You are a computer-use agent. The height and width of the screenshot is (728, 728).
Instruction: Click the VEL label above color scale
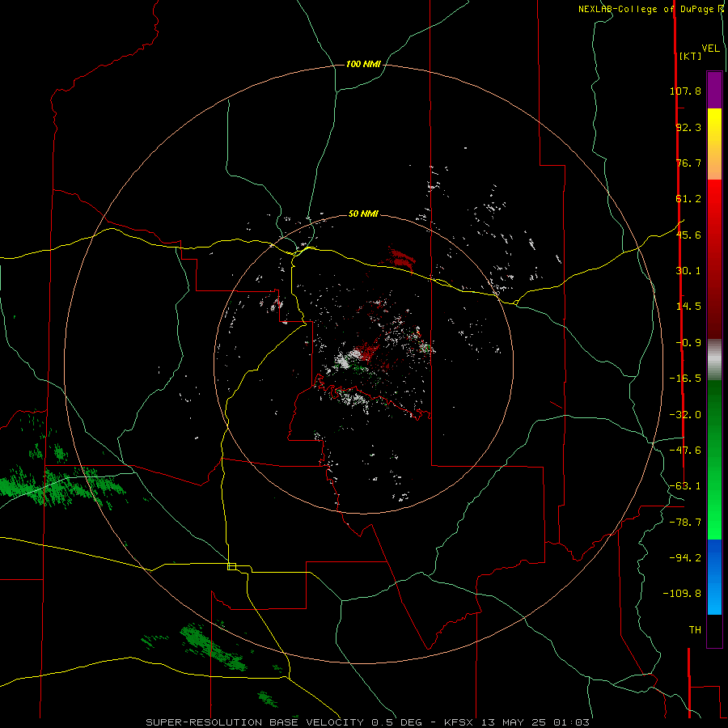click(x=710, y=49)
